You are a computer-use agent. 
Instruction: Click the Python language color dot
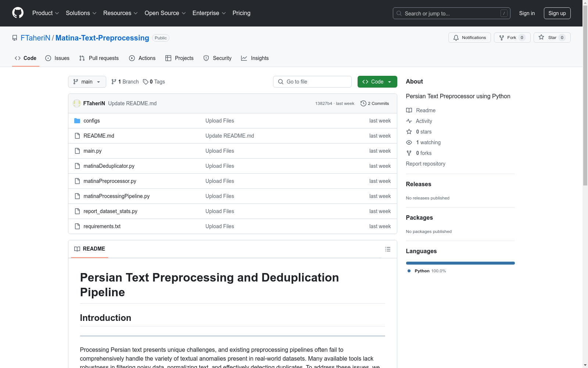coord(409,271)
